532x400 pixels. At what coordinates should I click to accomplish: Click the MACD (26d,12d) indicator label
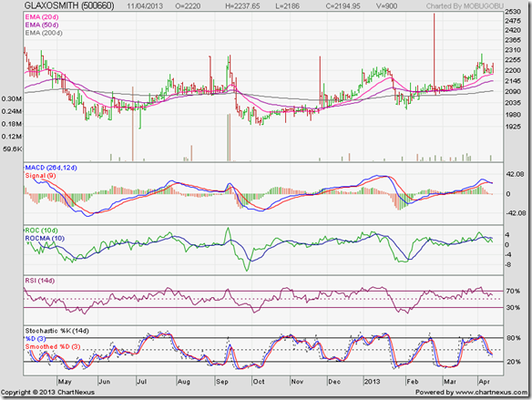[51, 168]
